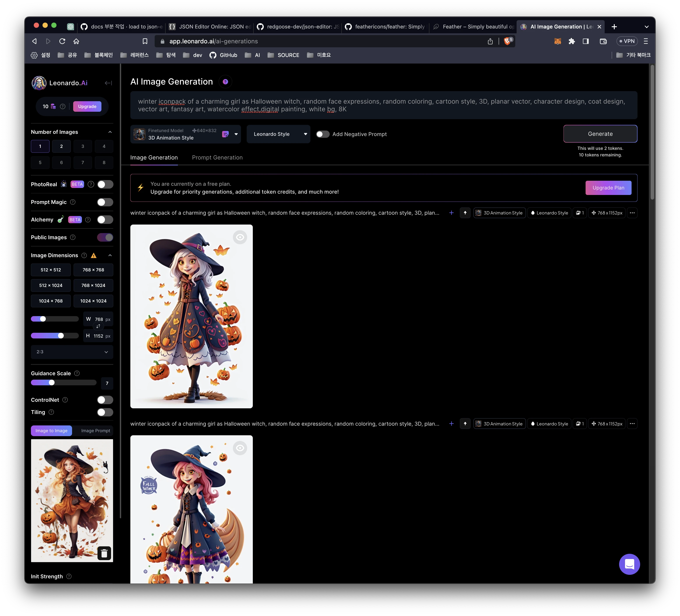Open ControlNet help icon
This screenshot has height=616, width=680.
coord(66,400)
